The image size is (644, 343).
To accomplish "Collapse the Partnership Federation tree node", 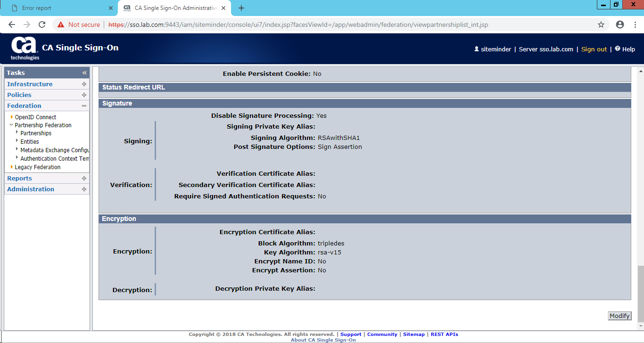I will point(11,125).
